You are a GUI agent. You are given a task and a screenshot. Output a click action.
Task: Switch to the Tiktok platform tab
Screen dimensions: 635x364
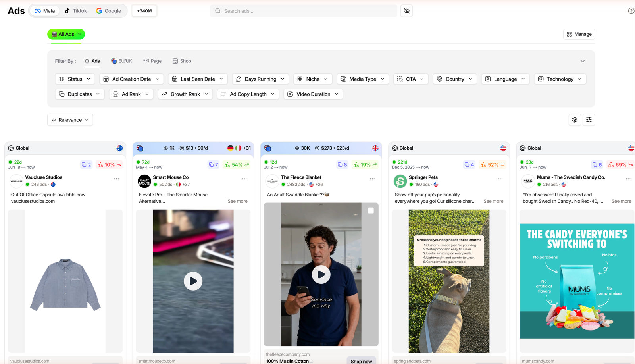point(76,11)
